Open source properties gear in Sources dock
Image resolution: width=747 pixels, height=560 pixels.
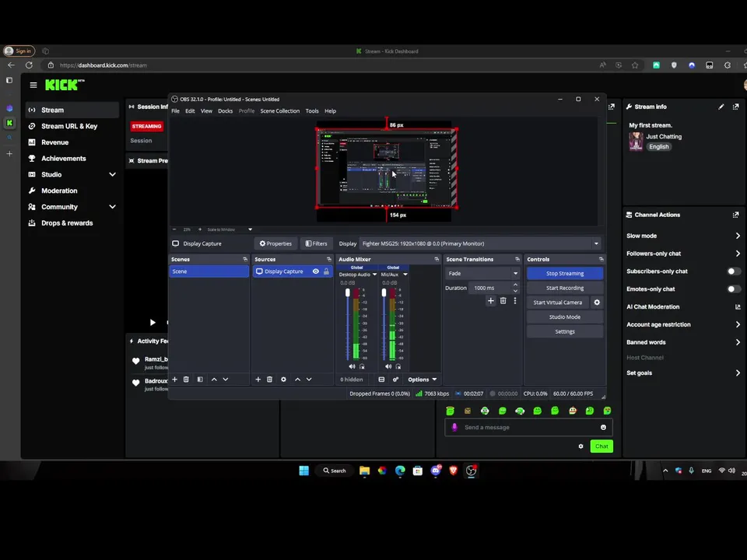(283, 380)
